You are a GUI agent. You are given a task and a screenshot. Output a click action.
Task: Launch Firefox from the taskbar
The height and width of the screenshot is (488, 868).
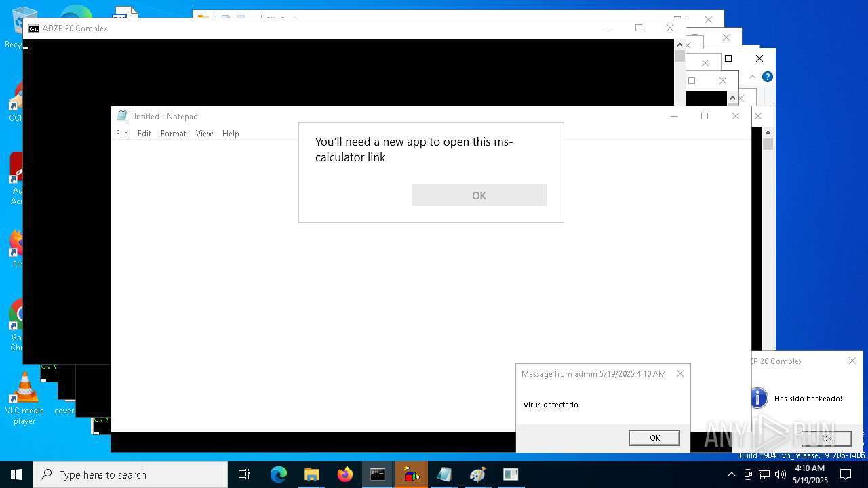tap(345, 474)
